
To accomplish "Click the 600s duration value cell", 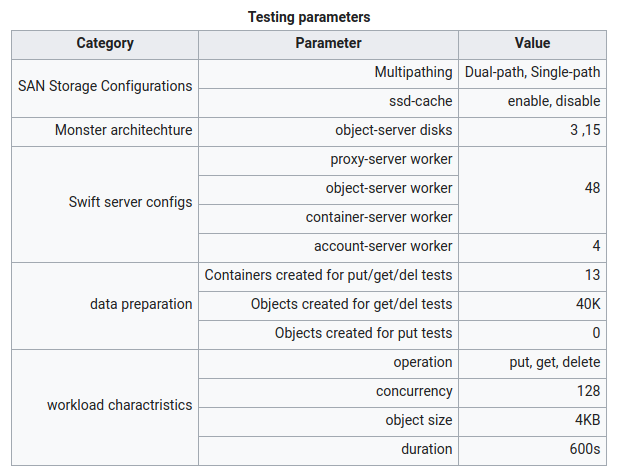I will click(x=581, y=449).
